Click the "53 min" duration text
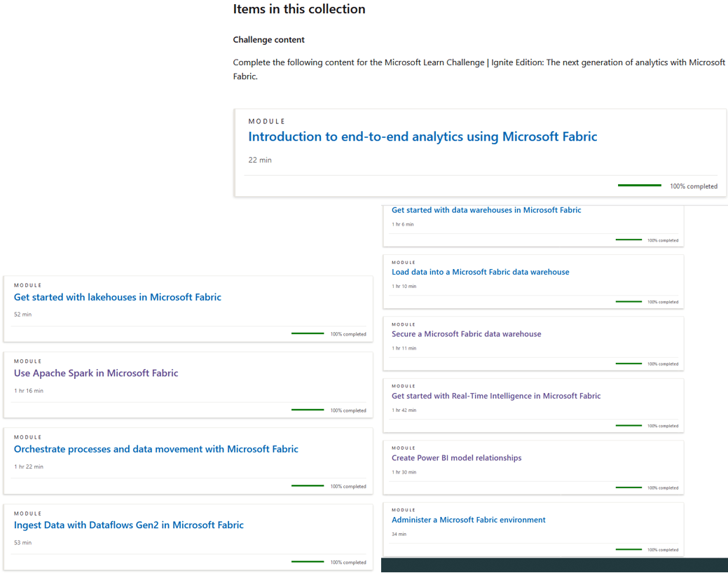Screen dimensions: 728x573 pyautogui.click(x=22, y=542)
